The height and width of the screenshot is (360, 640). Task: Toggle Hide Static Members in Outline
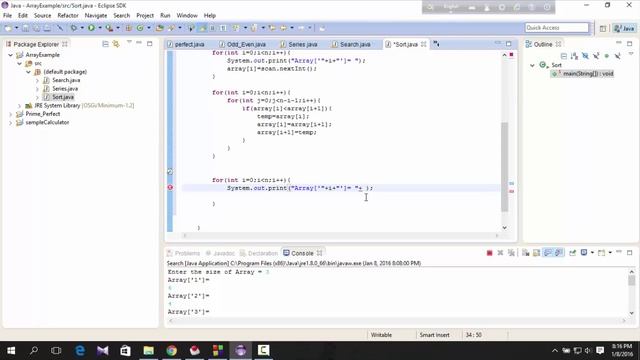tap(596, 56)
